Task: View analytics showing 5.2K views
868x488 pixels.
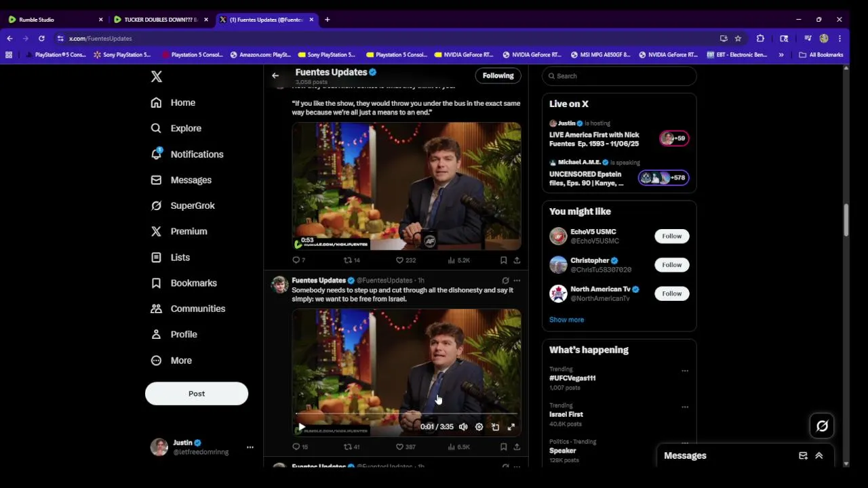Action: (x=458, y=260)
